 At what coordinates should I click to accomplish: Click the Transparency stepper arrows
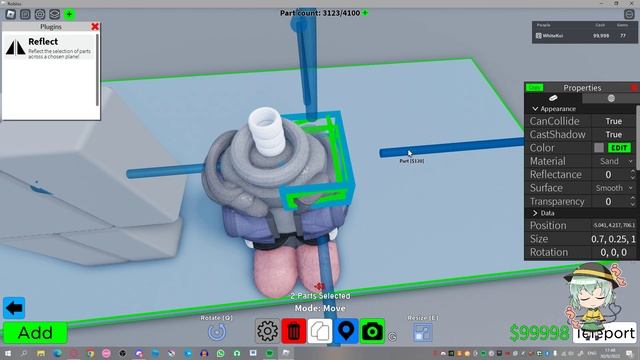coord(633,201)
